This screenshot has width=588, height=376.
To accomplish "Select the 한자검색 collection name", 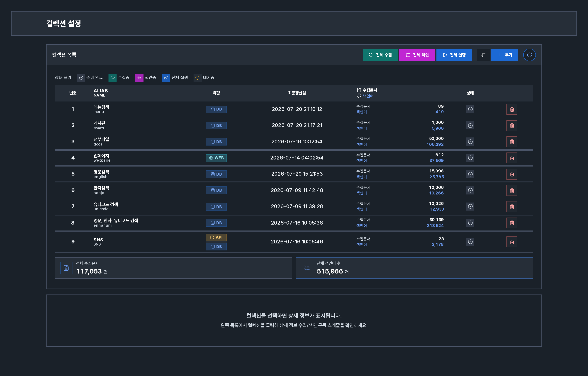I will (101, 188).
